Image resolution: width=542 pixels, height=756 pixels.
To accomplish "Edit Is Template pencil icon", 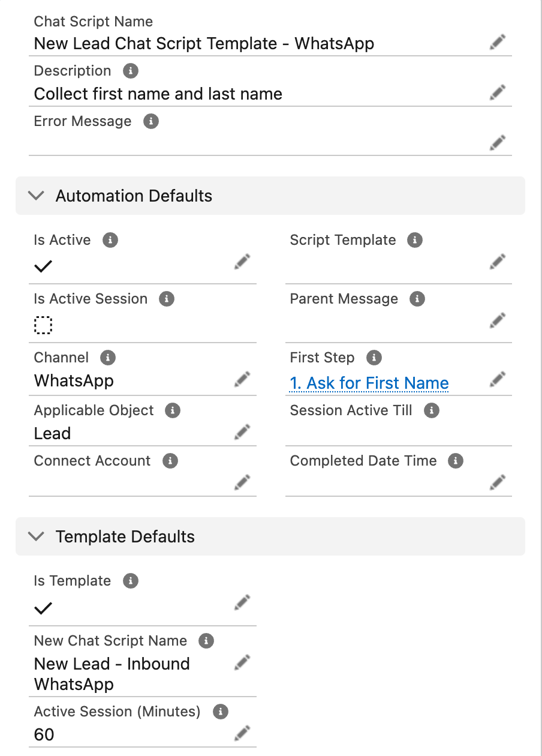I will [x=242, y=602].
